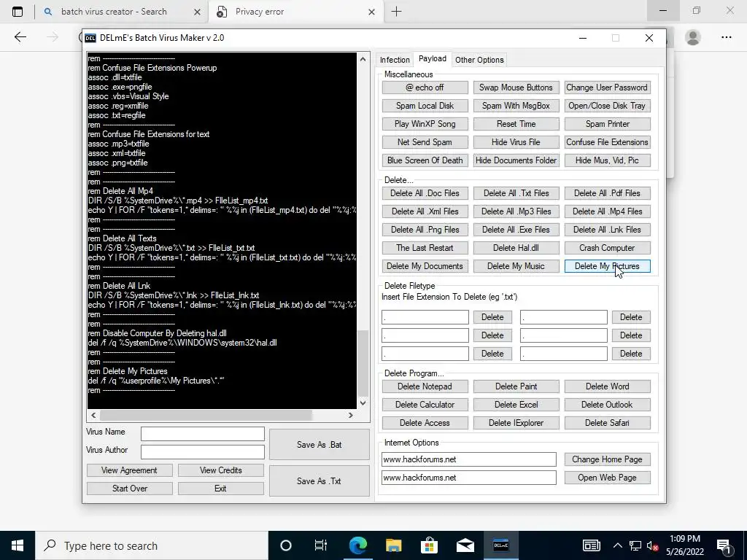Switch to the Infection tab
The height and width of the screenshot is (560, 747).
click(395, 60)
